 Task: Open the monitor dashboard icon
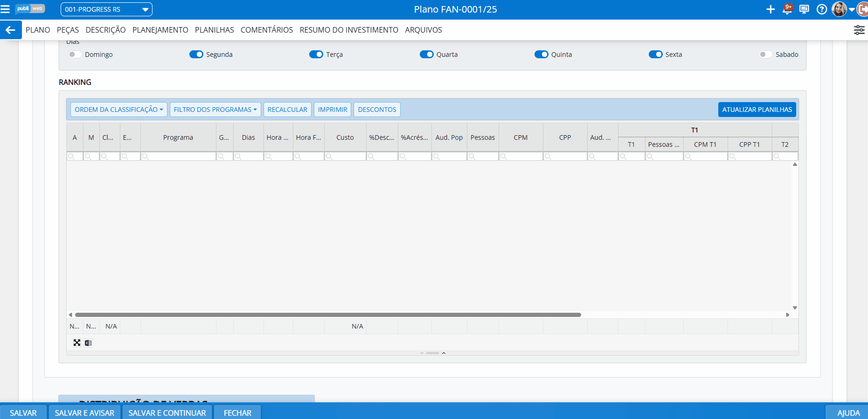pyautogui.click(x=804, y=9)
